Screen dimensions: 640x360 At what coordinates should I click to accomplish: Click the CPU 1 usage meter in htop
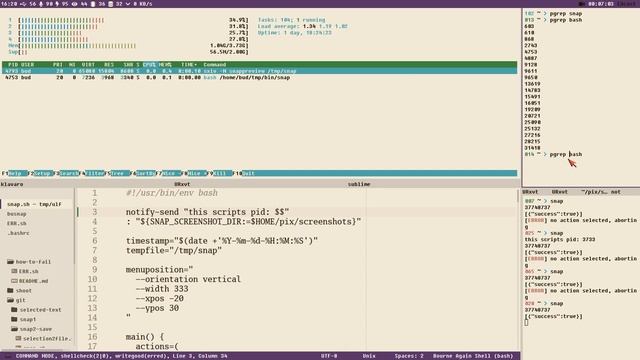[128, 20]
